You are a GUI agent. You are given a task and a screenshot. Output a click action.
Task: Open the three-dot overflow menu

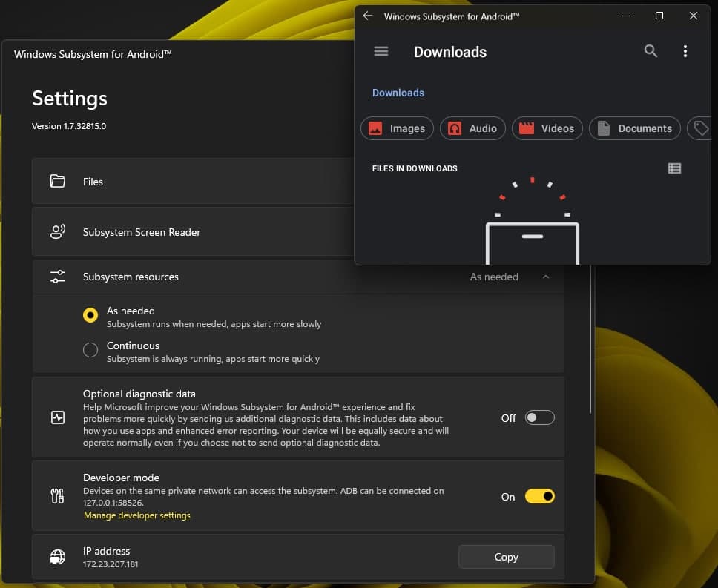point(685,51)
